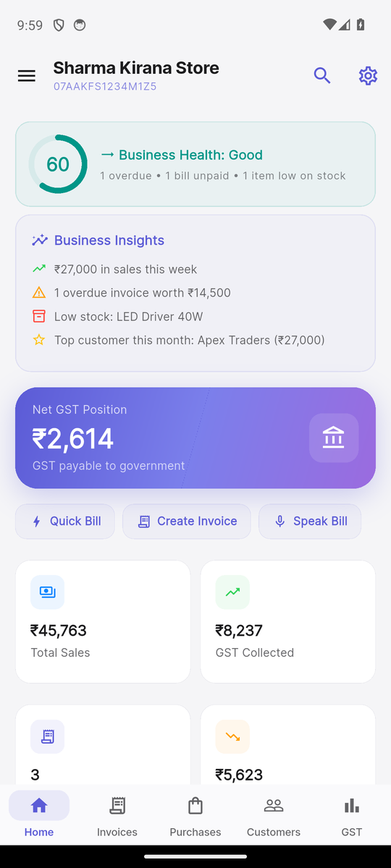Tap the trending-down icon above ₹5,623
This screenshot has width=391, height=868.
tap(232, 737)
